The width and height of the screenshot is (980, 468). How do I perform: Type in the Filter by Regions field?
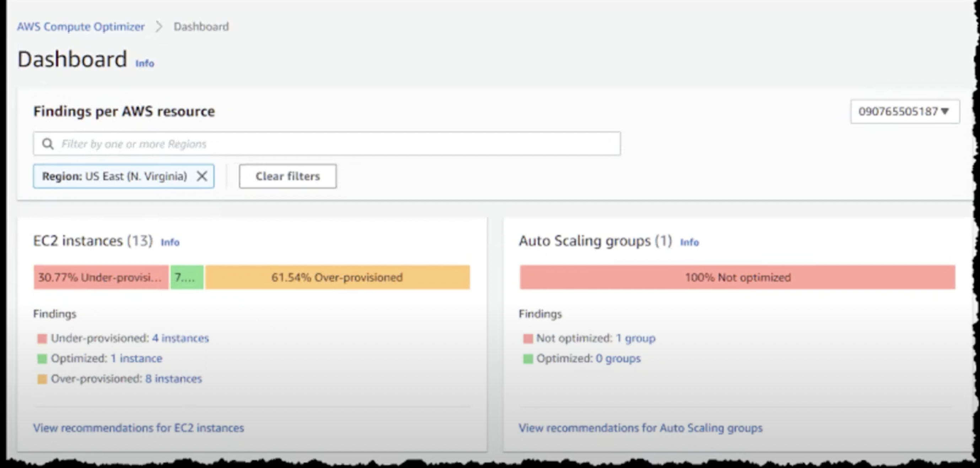click(x=335, y=144)
